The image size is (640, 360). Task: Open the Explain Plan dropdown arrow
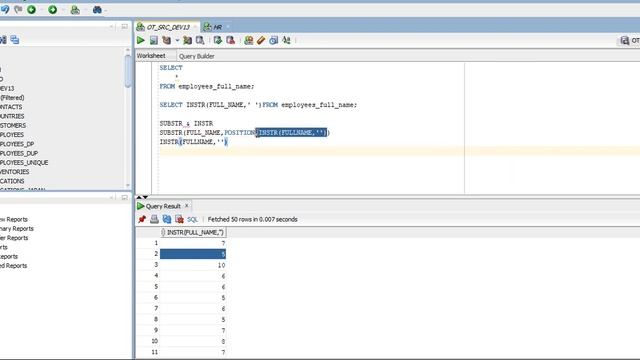177,40
